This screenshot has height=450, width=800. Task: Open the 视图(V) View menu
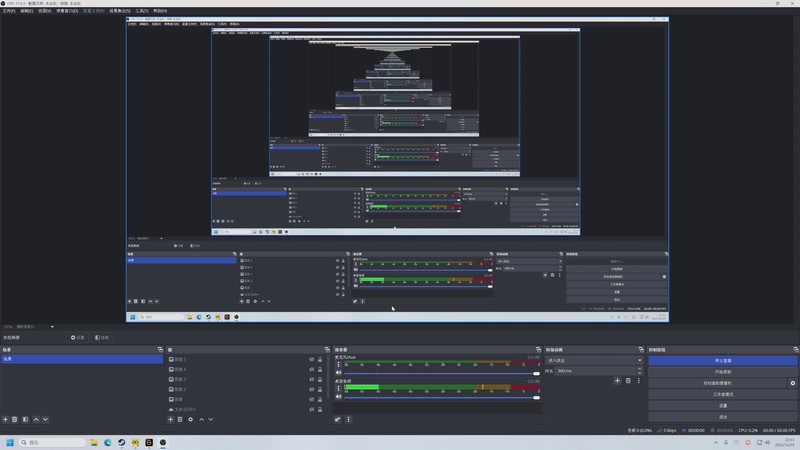point(45,11)
